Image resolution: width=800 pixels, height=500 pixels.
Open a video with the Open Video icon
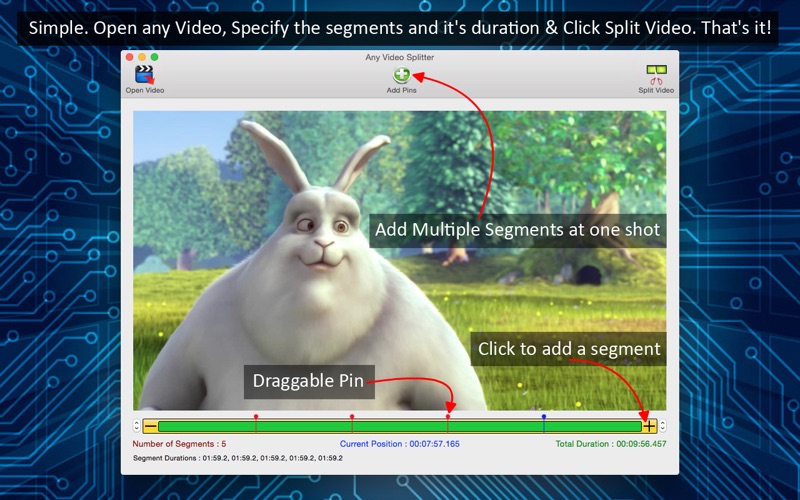point(144,74)
